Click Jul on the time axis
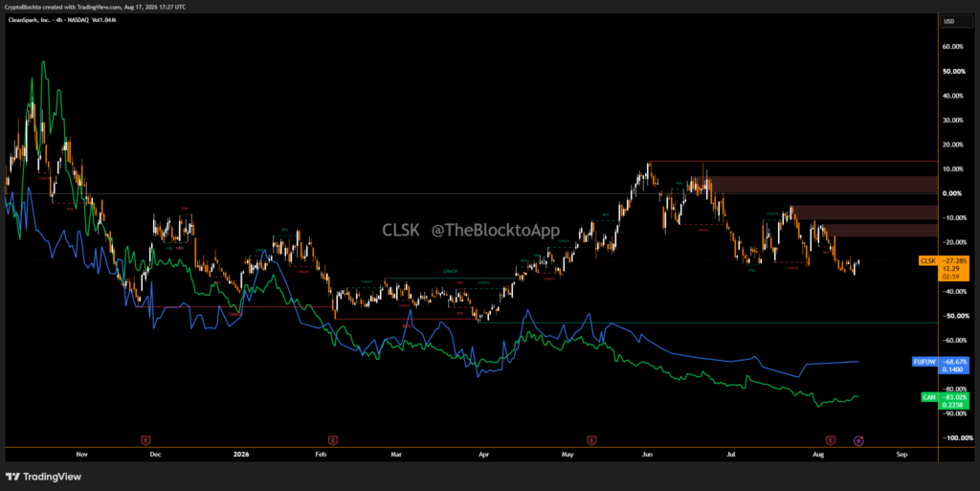980x491 pixels. [x=730, y=454]
